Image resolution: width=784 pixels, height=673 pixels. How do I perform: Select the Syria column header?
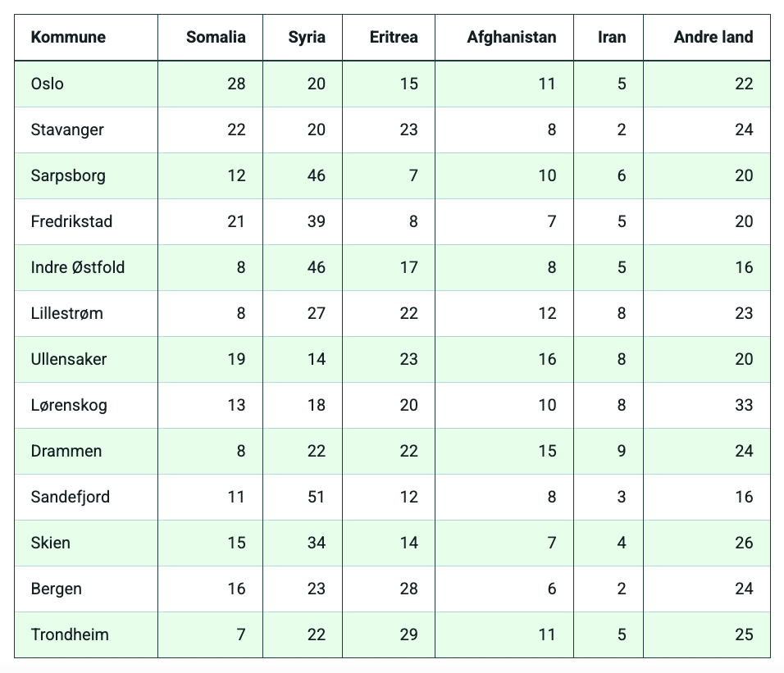click(x=307, y=37)
